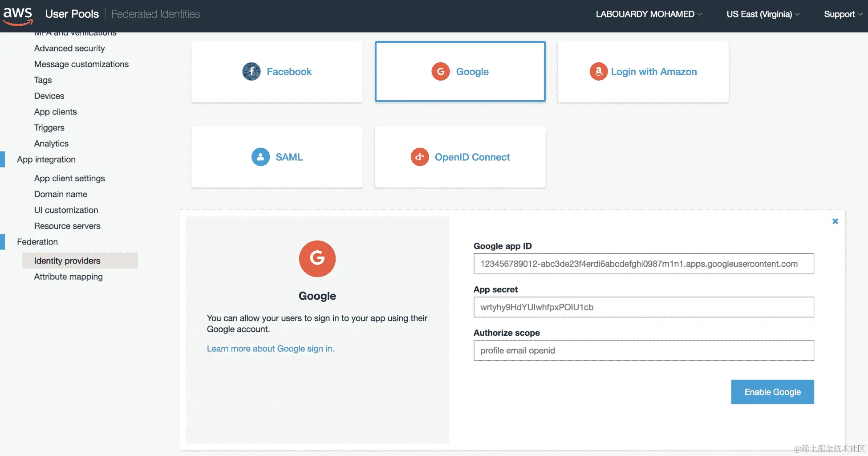Open Resource servers in sidebar
This screenshot has width=868, height=456.
tap(67, 226)
